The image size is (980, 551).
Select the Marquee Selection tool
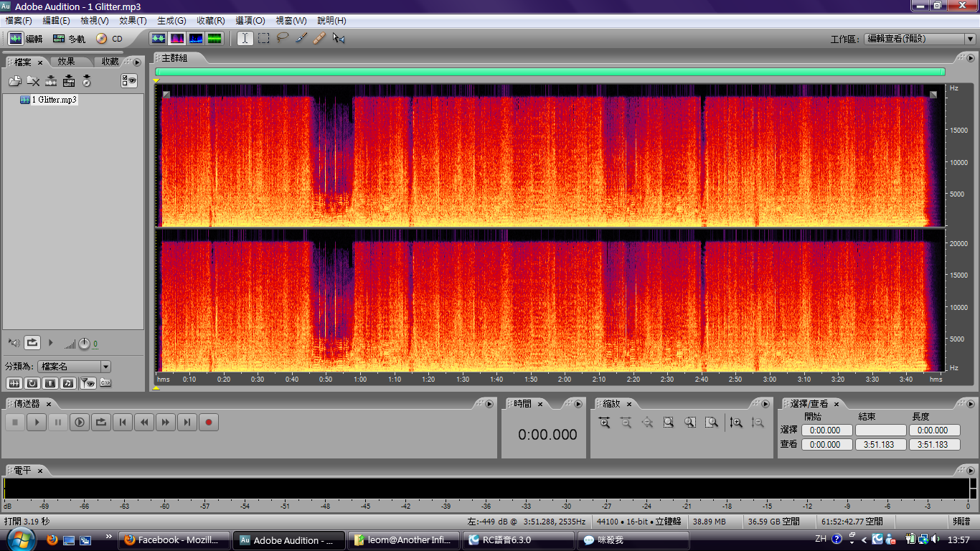[x=264, y=38]
